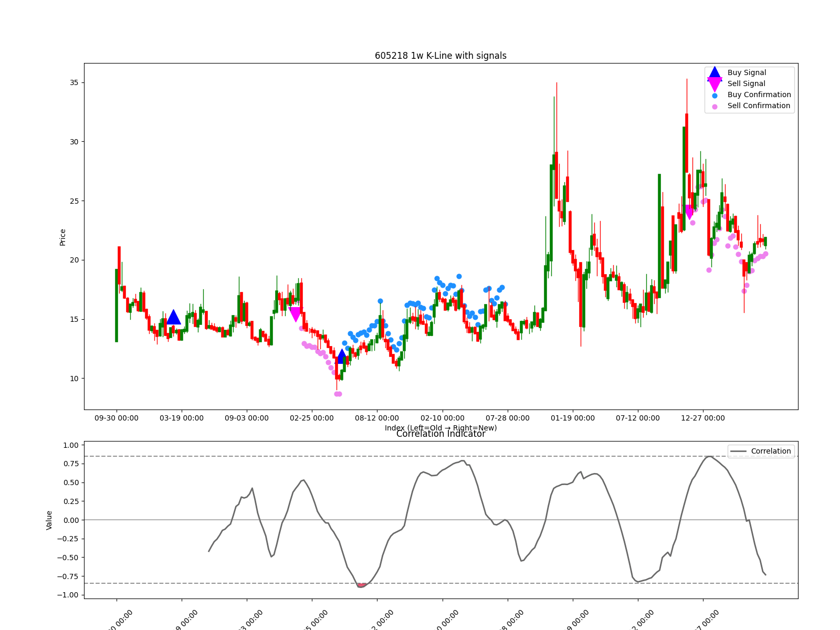This screenshot has width=840, height=630.
Task: Click the 'Price' y-axis label
Action: [63, 237]
